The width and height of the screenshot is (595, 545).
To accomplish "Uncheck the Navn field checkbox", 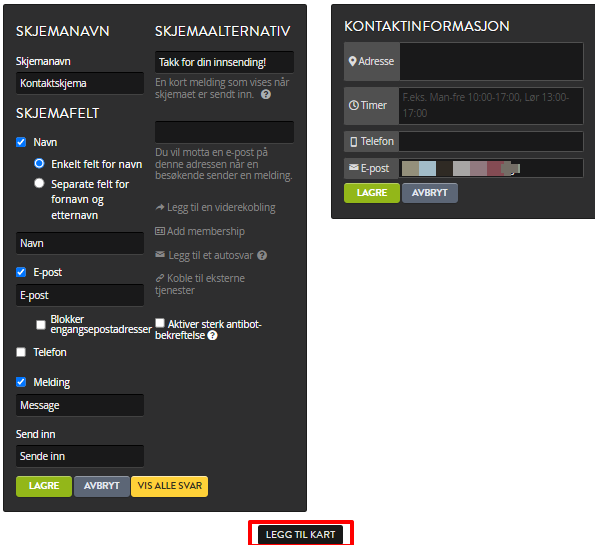I will click(x=21, y=142).
